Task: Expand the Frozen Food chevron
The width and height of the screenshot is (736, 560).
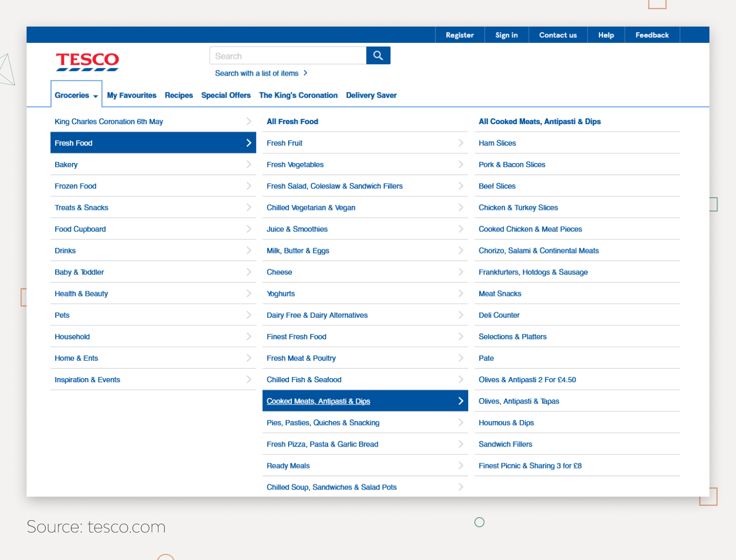Action: coord(249,186)
